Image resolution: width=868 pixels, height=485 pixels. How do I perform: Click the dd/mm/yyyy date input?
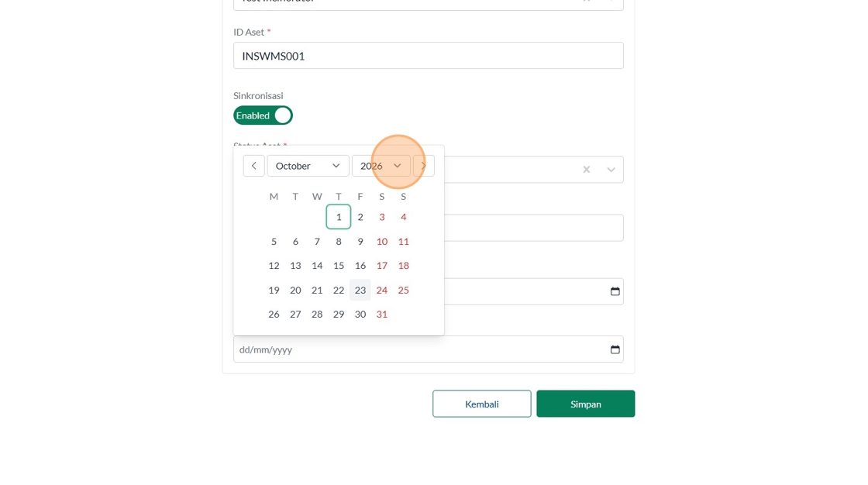(x=418, y=349)
